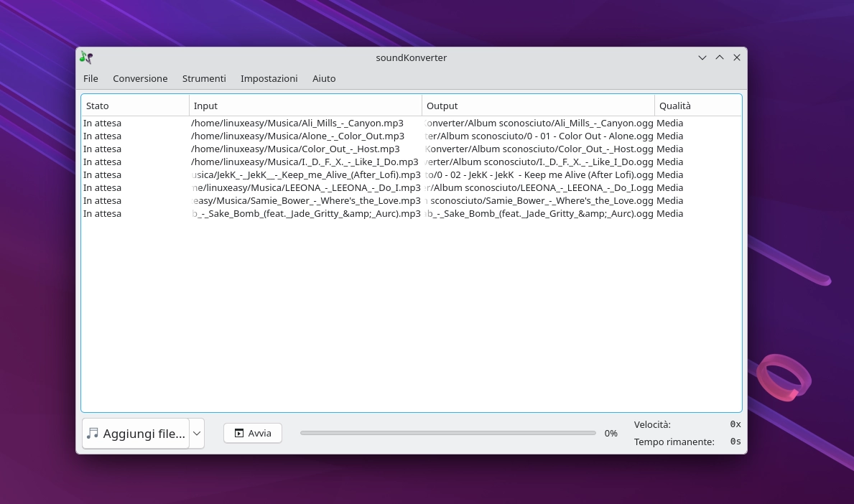Click the conversion progress bar at 0%
This screenshot has height=504, width=854.
click(447, 433)
